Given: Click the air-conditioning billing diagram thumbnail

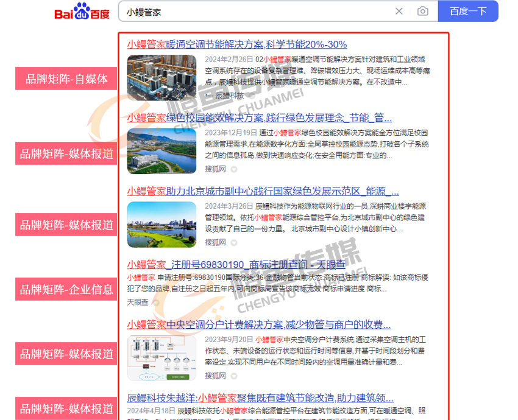Looking at the screenshot, I should [161, 358].
